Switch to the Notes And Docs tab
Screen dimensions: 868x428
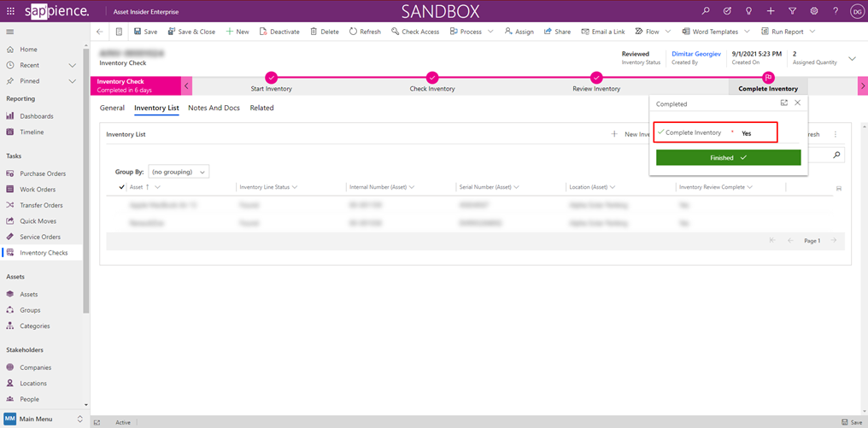click(214, 108)
